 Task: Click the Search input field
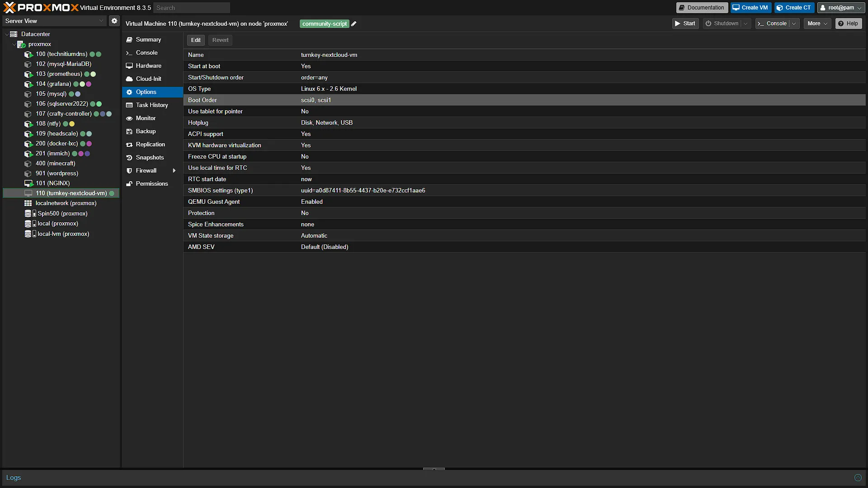coord(192,8)
